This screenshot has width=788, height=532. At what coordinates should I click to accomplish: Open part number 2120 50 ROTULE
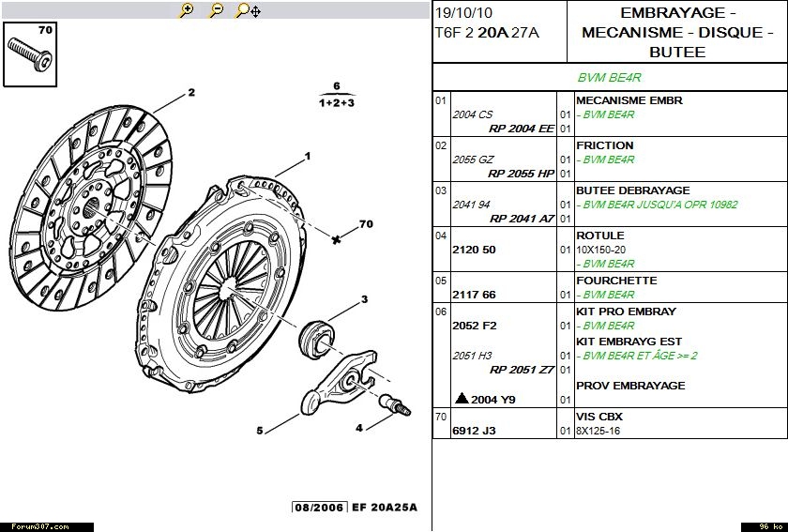[474, 251]
